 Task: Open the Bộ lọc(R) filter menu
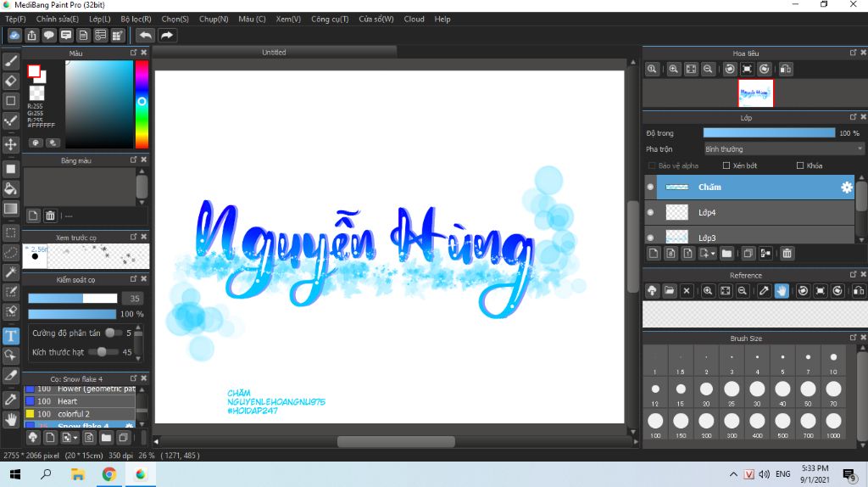tap(136, 19)
